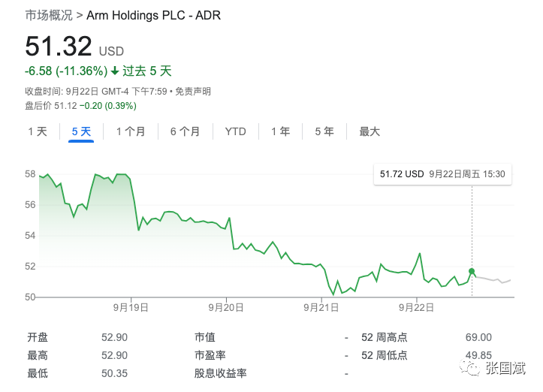Screen dimensions: 543x392
Task: Select the 最大 range tab
Action: [x=370, y=131]
